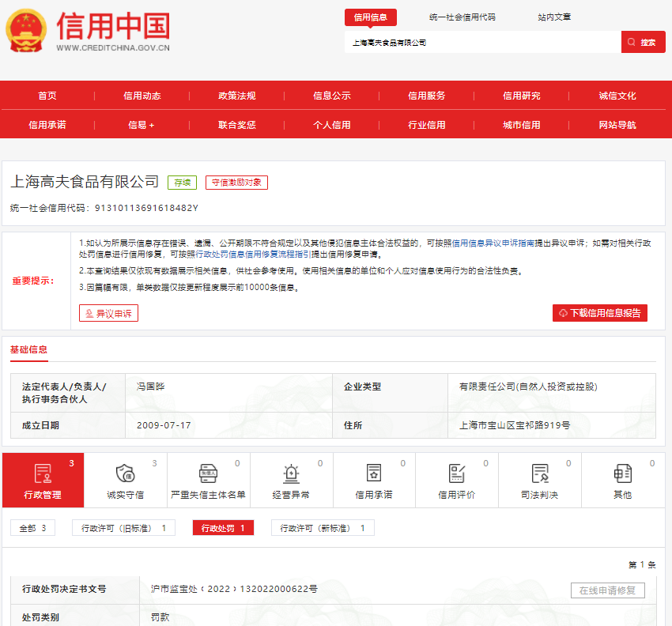Open 城市信用 menu item
Viewport: 672px width, 626px height.
pyautogui.click(x=522, y=125)
